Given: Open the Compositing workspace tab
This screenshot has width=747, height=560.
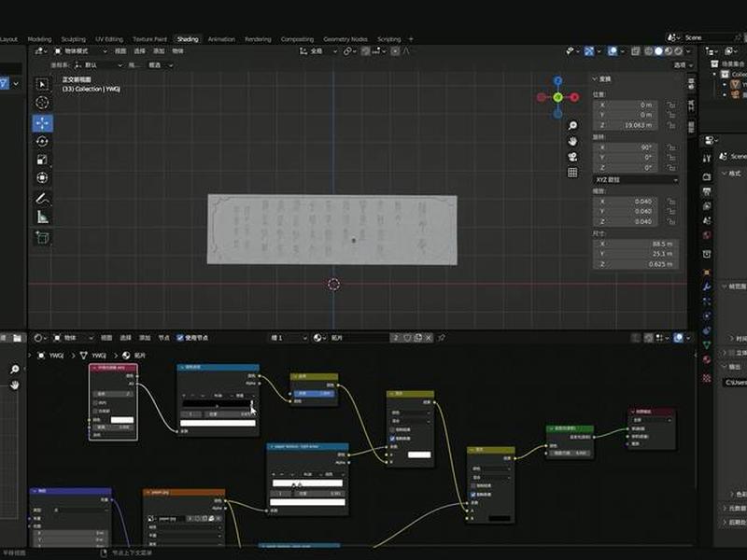Looking at the screenshot, I should pyautogui.click(x=297, y=39).
